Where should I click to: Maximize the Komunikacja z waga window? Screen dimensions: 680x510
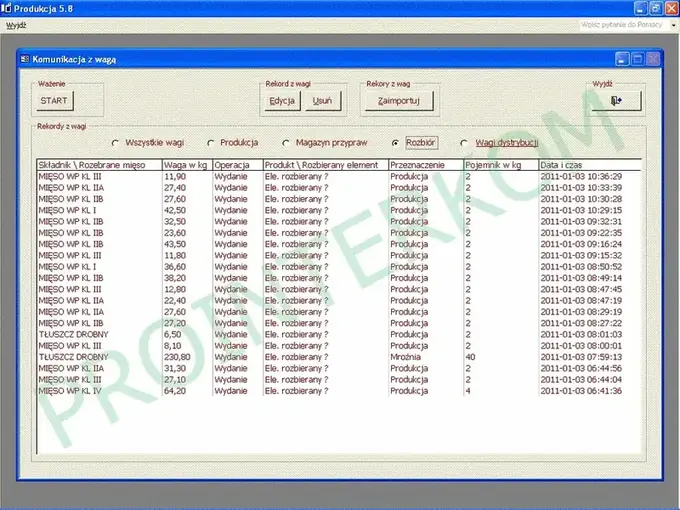[638, 59]
